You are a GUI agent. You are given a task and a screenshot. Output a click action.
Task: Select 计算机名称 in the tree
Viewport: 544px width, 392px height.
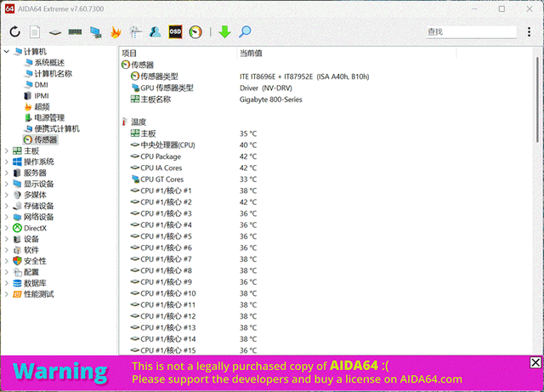(53, 74)
